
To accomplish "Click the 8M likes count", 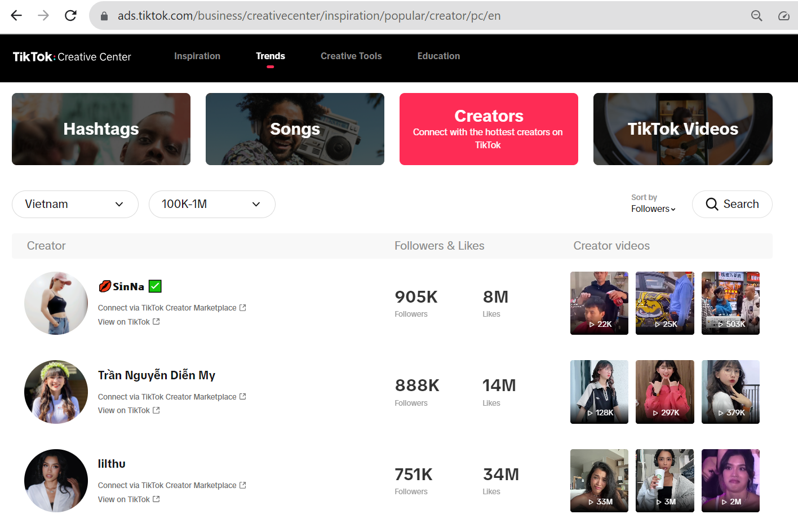I will coord(496,297).
